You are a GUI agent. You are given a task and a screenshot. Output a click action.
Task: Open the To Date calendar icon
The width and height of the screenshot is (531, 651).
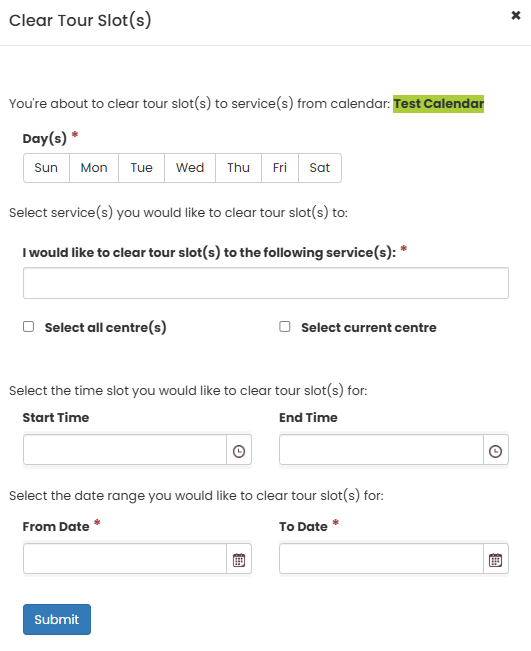pyautogui.click(x=496, y=559)
